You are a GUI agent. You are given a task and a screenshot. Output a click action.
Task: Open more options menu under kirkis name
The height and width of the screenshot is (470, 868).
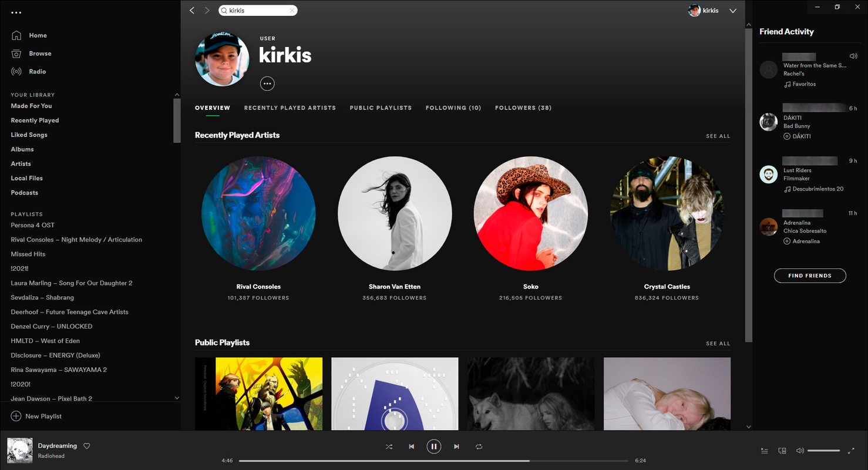pos(267,84)
